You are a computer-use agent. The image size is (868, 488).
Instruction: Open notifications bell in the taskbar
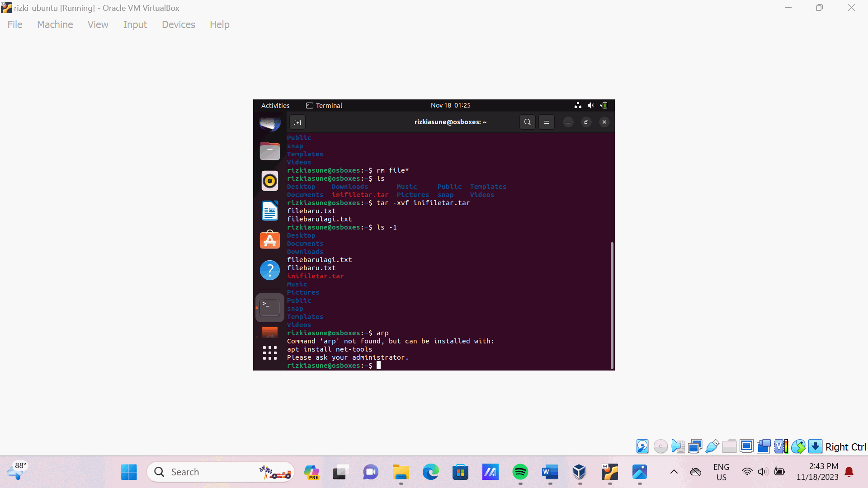pyautogui.click(x=849, y=472)
